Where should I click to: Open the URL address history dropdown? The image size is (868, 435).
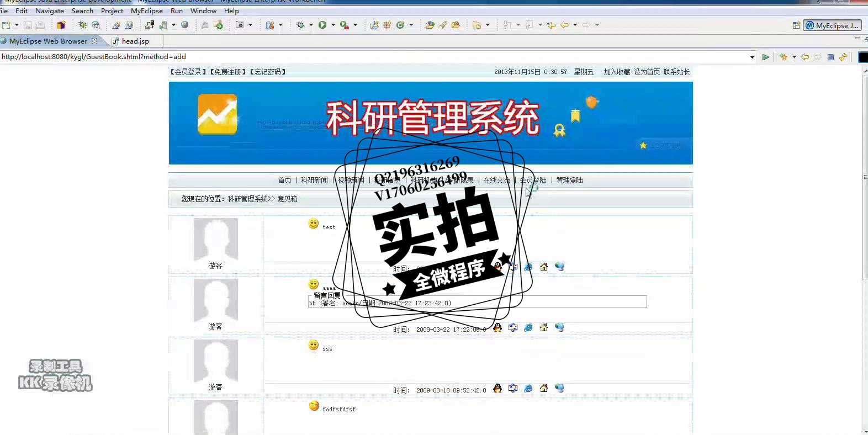pos(752,57)
